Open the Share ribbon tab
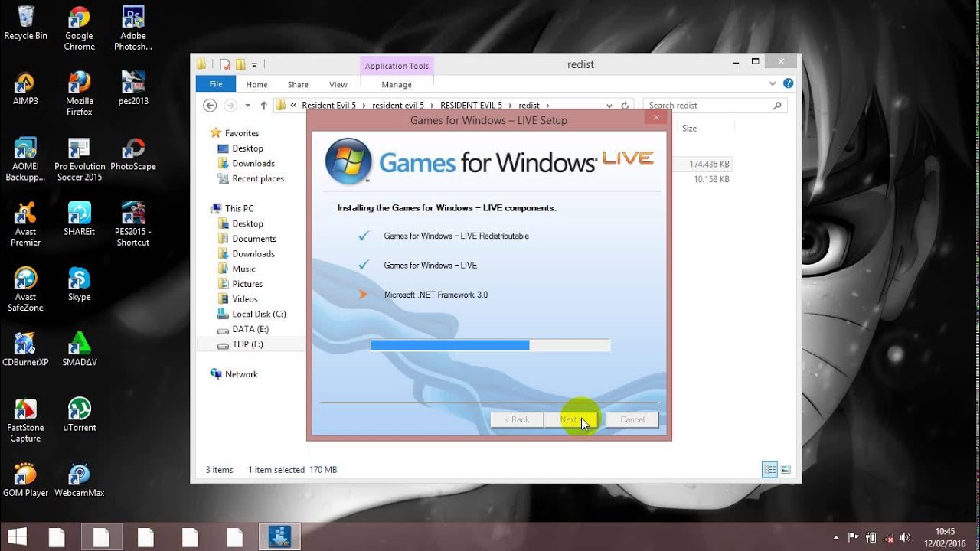Viewport: 980px width, 551px height. coord(298,84)
